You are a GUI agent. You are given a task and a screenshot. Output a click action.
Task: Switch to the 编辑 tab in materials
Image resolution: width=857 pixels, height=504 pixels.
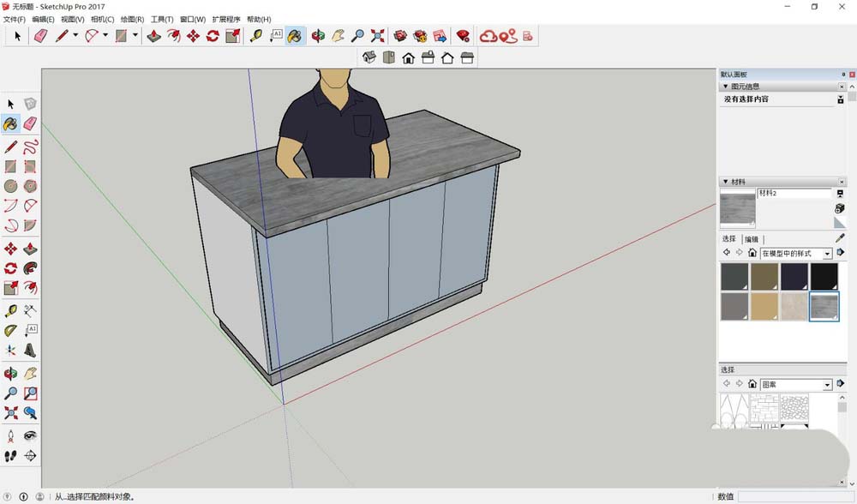[751, 239]
